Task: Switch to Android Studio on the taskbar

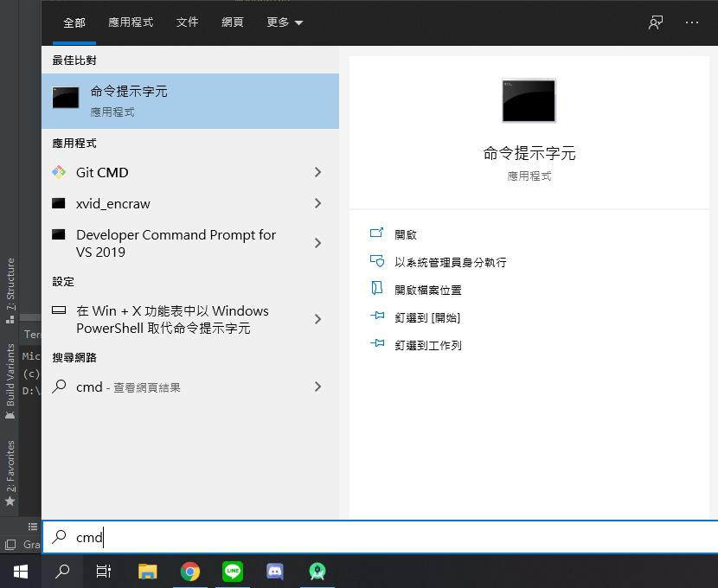Action: (x=317, y=571)
